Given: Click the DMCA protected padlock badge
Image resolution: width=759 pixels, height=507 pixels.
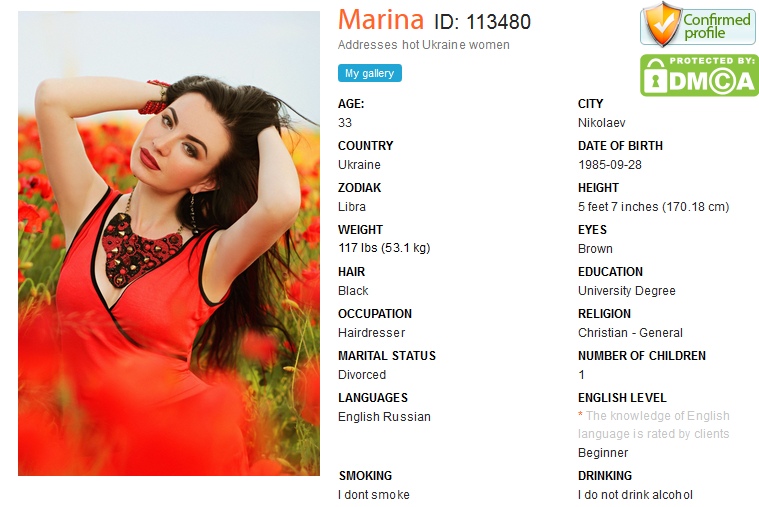Looking at the screenshot, I should (x=699, y=75).
